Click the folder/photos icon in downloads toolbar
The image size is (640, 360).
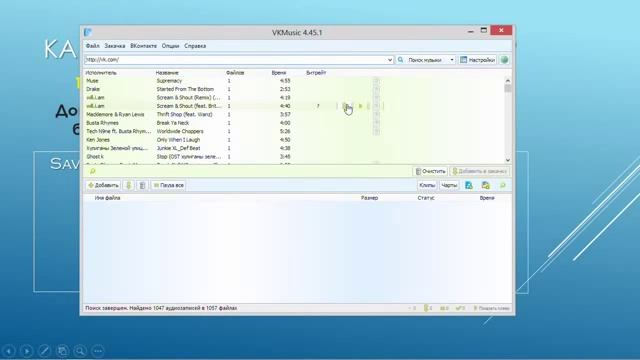(x=486, y=185)
